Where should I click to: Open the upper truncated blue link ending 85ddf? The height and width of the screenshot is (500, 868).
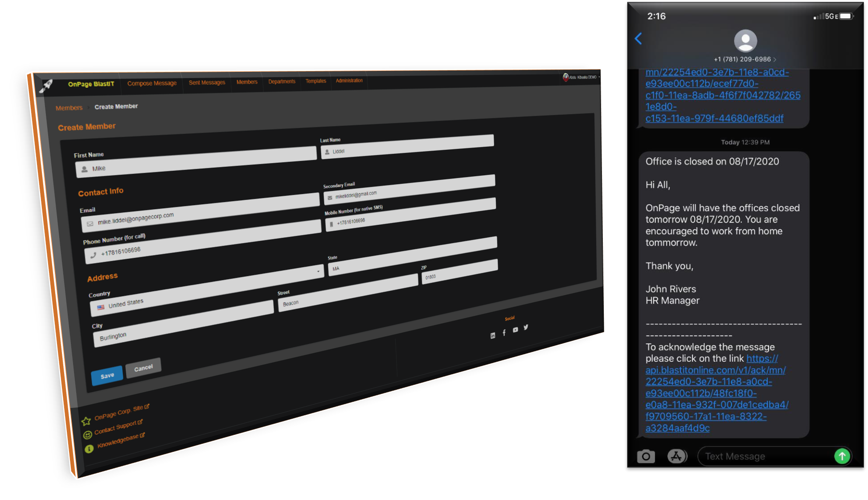click(x=723, y=95)
